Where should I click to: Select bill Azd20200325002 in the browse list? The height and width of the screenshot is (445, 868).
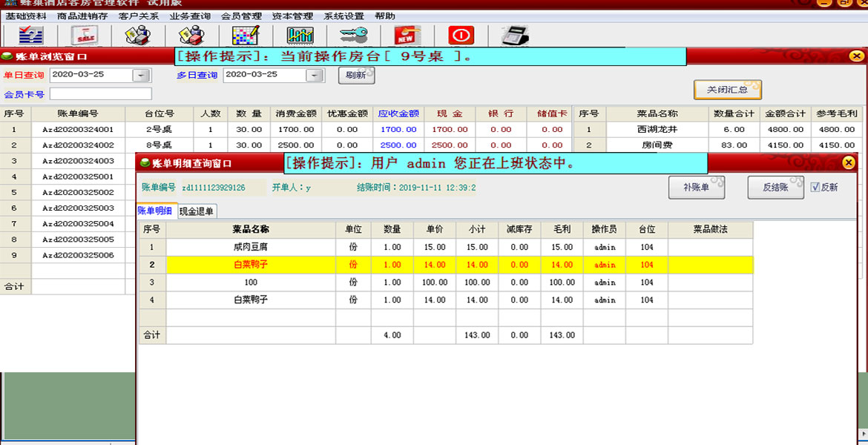pos(78,193)
